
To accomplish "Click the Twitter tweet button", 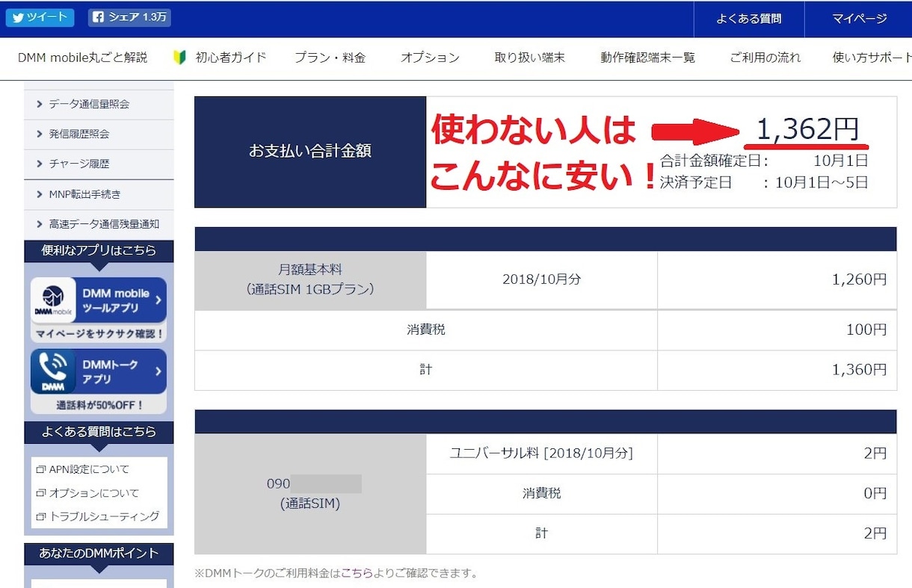I will tap(40, 17).
